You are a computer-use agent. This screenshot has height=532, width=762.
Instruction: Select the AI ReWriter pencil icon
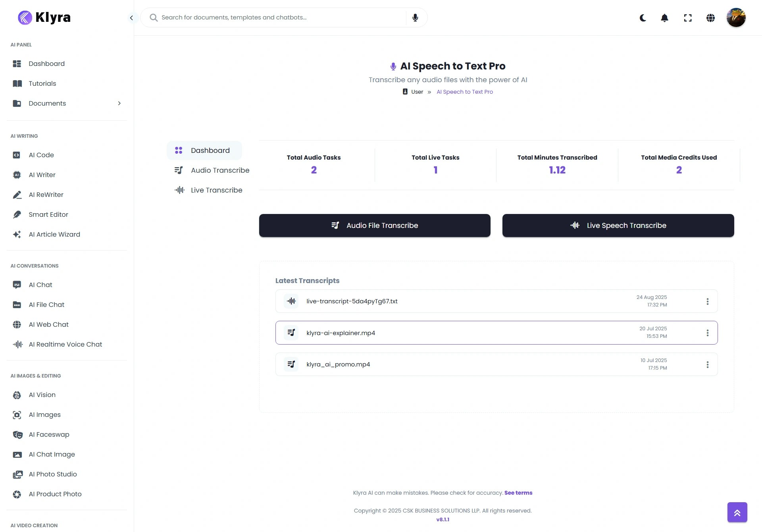(17, 195)
